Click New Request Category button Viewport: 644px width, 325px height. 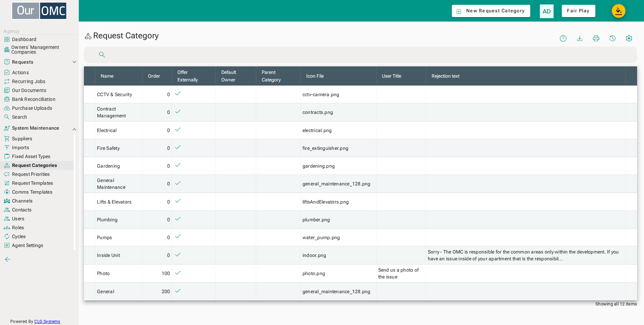point(491,11)
